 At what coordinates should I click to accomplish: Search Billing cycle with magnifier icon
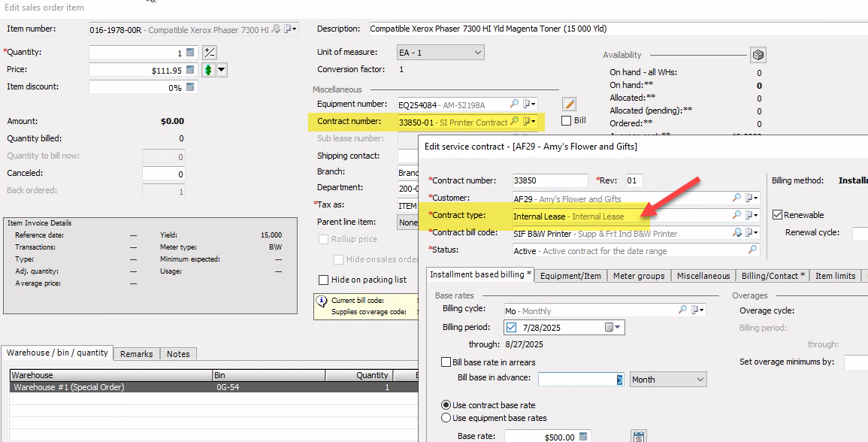click(682, 310)
